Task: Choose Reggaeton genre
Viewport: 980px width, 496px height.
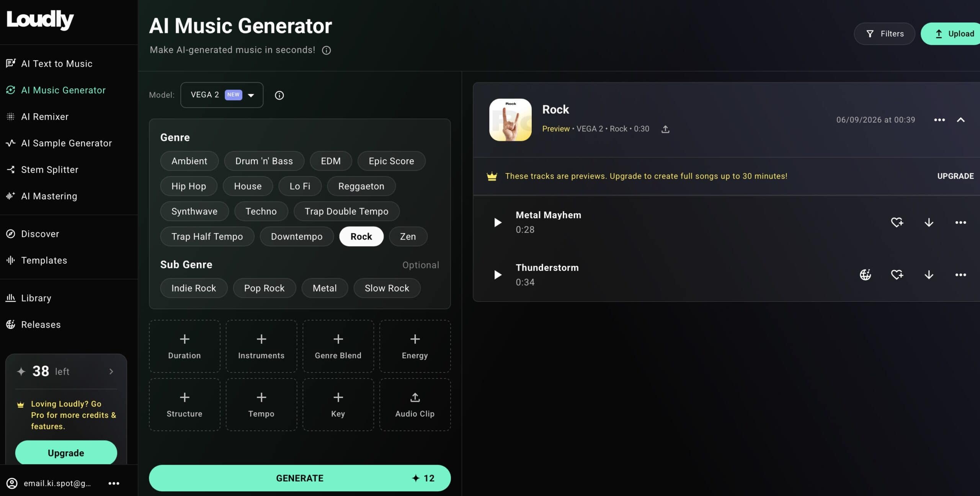Action: [x=361, y=186]
